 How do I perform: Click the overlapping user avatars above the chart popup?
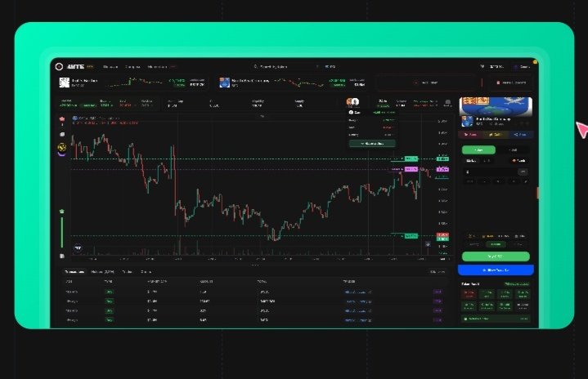tap(352, 101)
